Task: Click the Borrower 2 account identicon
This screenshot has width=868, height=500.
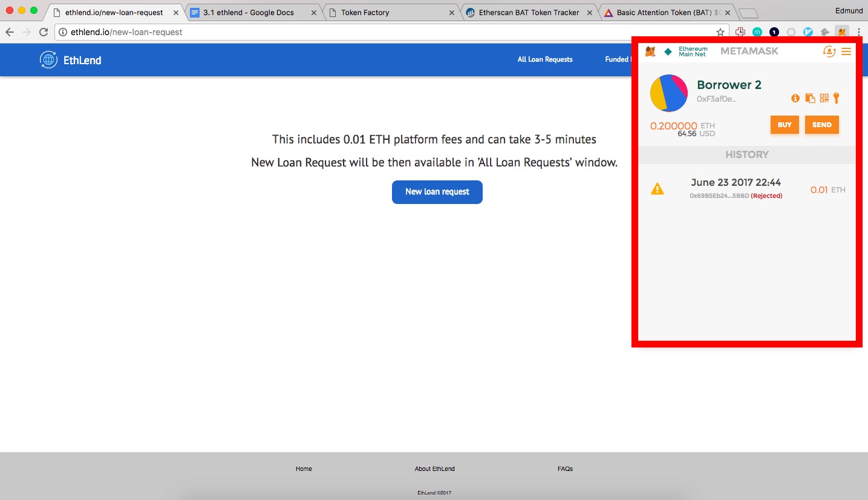Action: coord(669,93)
